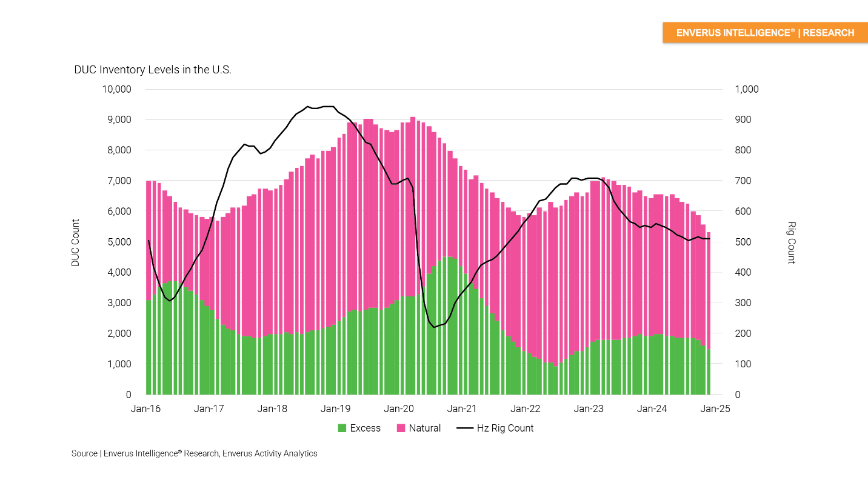The height and width of the screenshot is (477, 868).
Task: Click the Jan-23 x-axis tick label
Action: click(589, 409)
